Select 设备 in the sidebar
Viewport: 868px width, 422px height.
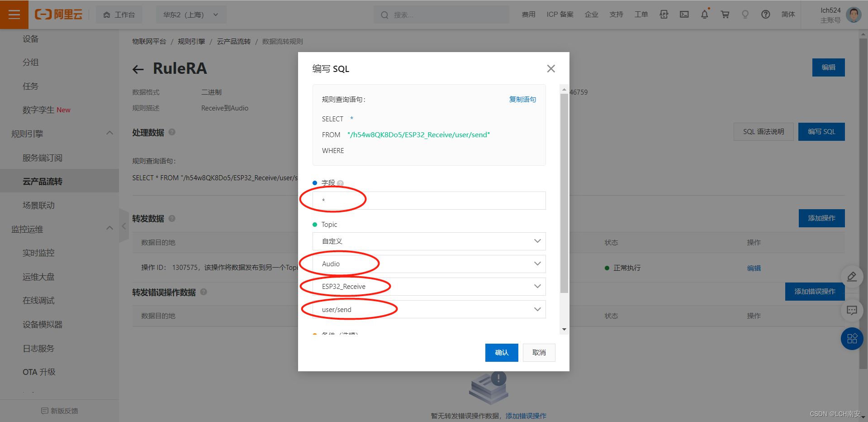31,39
